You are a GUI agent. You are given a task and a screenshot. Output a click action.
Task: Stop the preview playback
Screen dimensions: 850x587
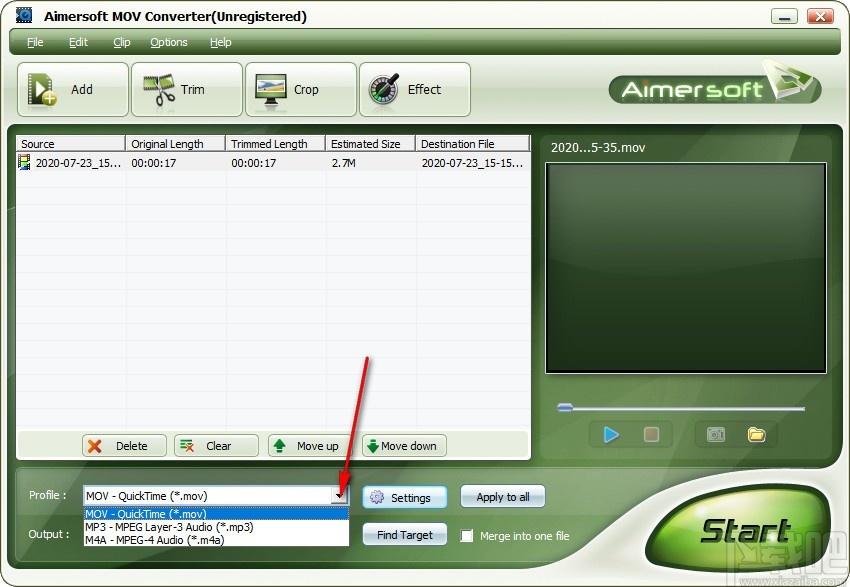(x=651, y=435)
